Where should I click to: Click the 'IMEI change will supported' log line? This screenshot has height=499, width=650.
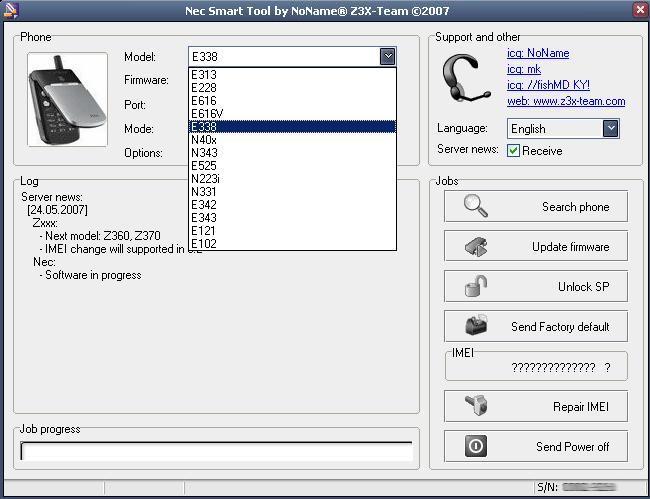[120, 249]
